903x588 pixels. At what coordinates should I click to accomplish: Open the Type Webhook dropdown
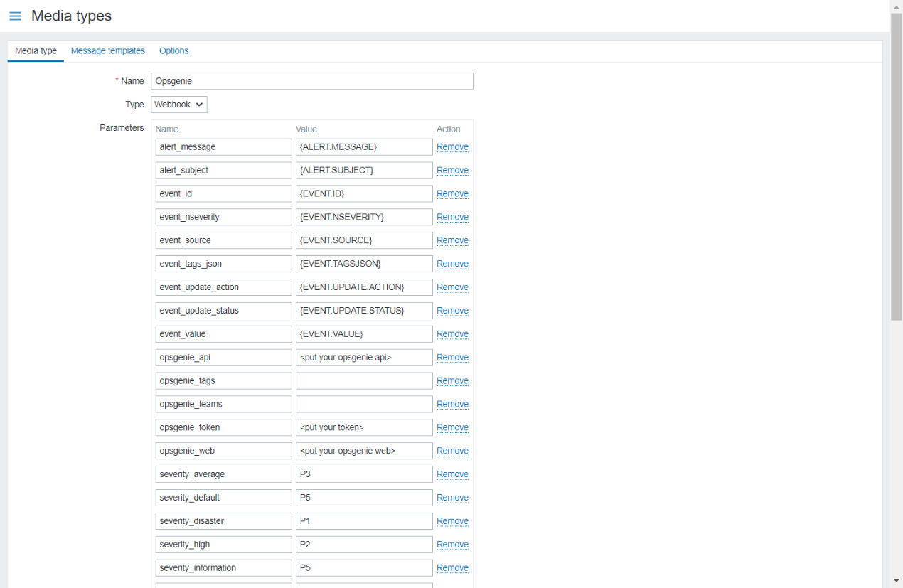click(179, 105)
